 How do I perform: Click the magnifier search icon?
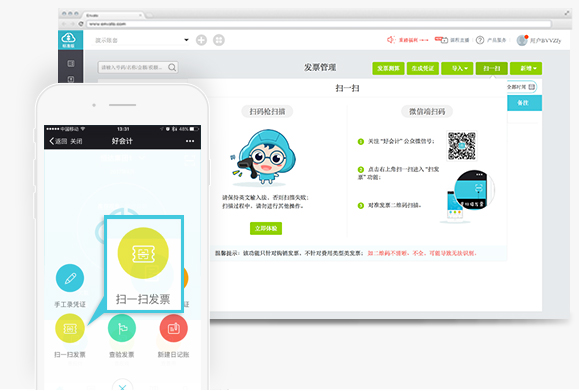pyautogui.click(x=172, y=67)
